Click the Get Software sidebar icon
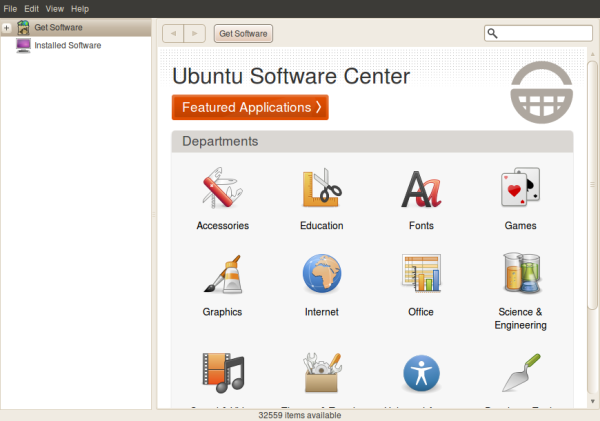This screenshot has height=421, width=600. coord(23,28)
